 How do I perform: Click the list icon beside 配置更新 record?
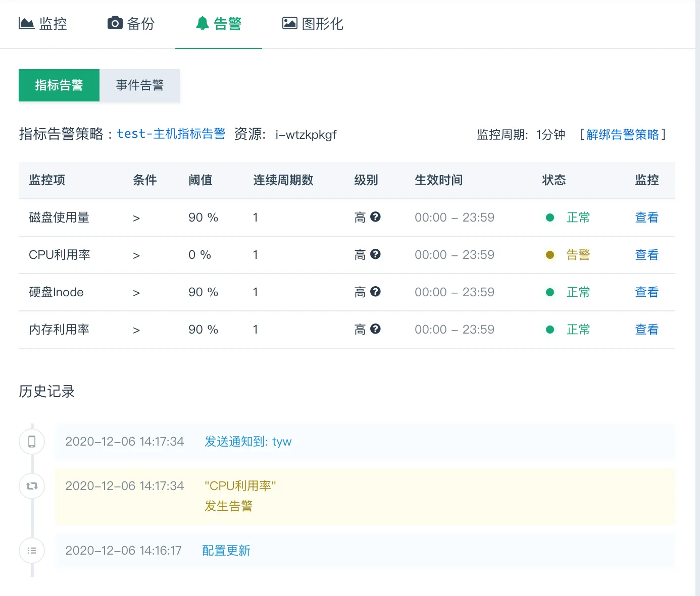tap(32, 551)
